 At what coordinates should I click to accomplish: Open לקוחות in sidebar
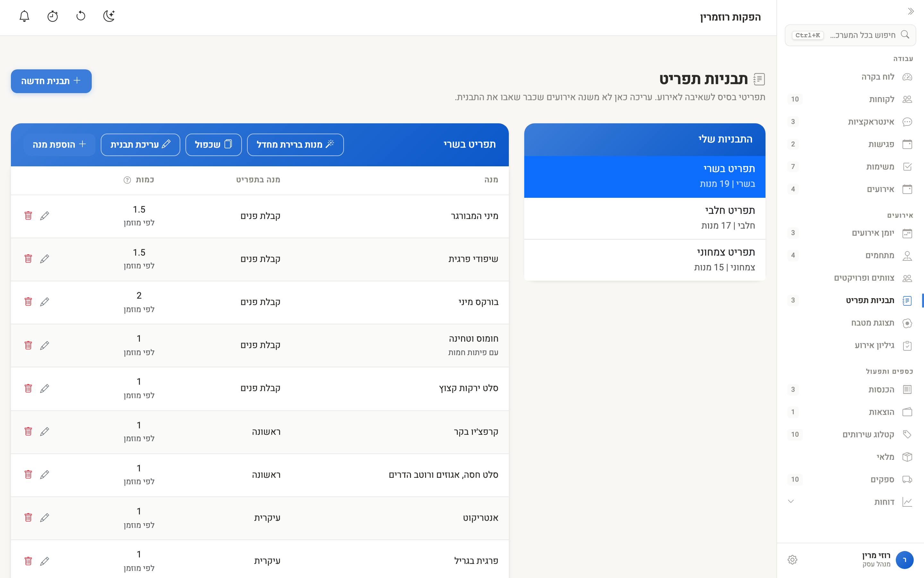[x=850, y=100]
